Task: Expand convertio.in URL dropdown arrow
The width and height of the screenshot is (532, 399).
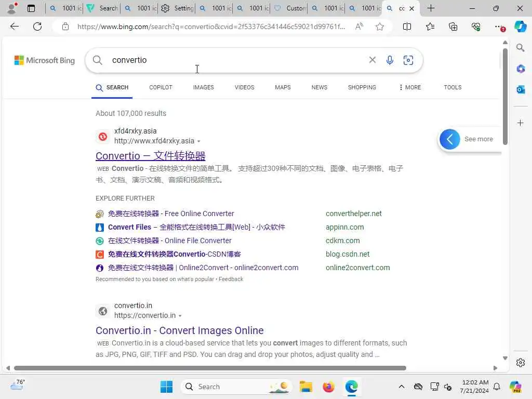Action: [x=180, y=316]
